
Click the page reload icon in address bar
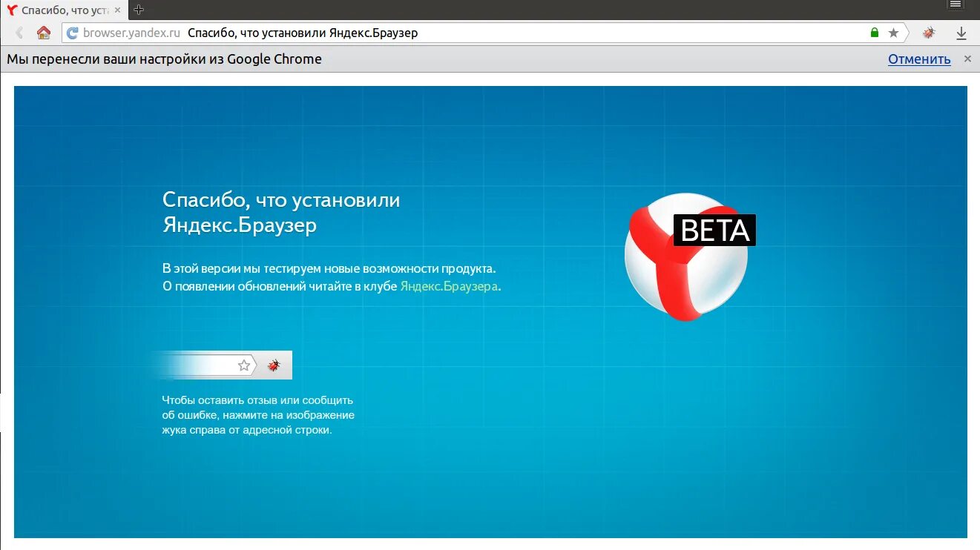pos(72,33)
